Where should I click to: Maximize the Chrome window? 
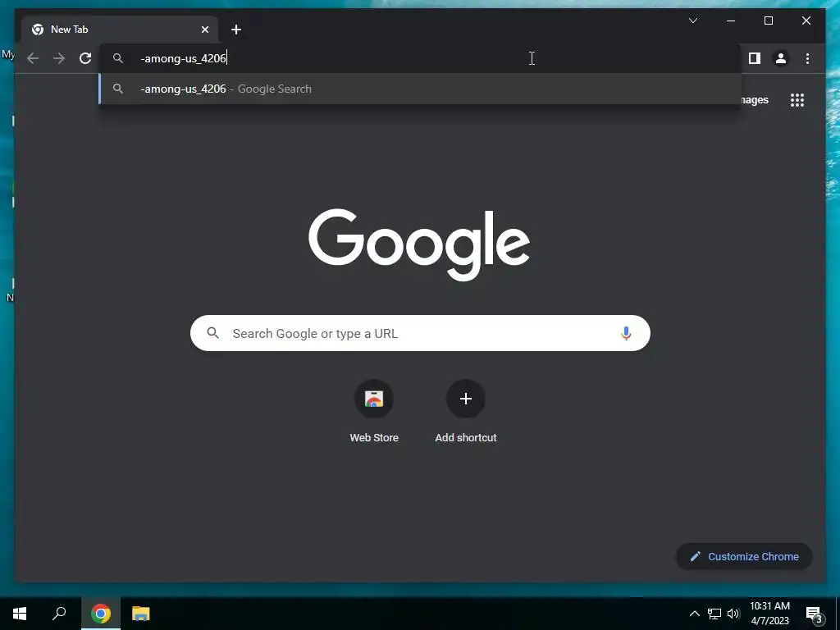tap(768, 21)
